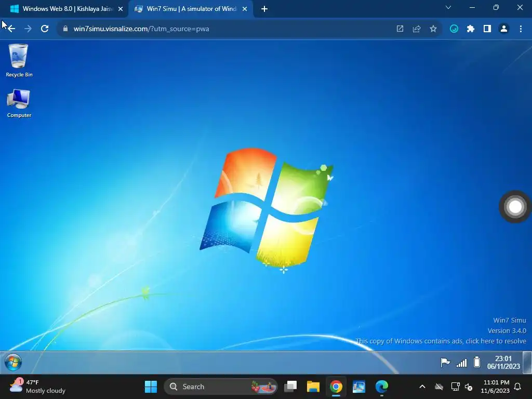Open Microsoft Edge from taskbar
Viewport: 532px width, 399px height.
coord(382,387)
